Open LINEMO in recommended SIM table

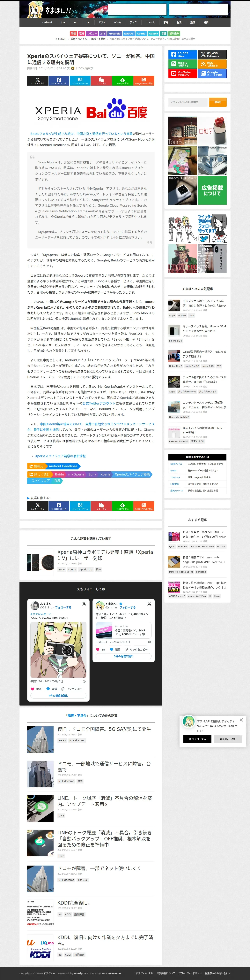click(x=174, y=484)
